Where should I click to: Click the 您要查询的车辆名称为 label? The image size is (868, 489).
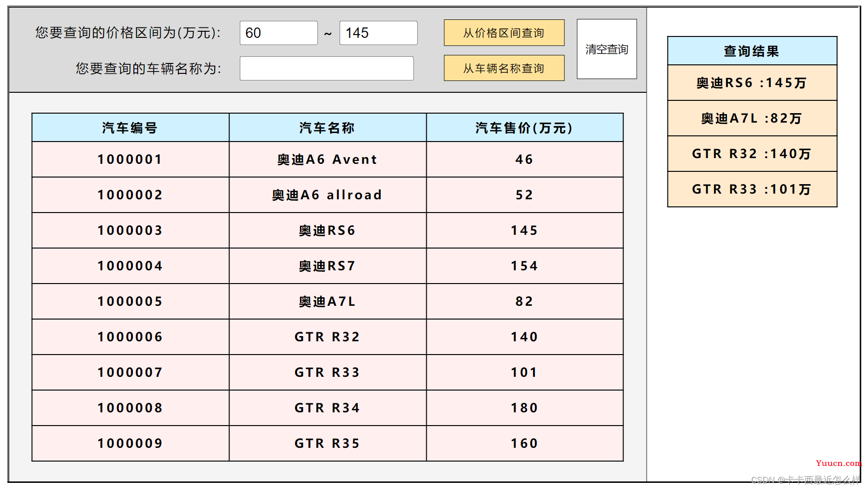pyautogui.click(x=149, y=69)
